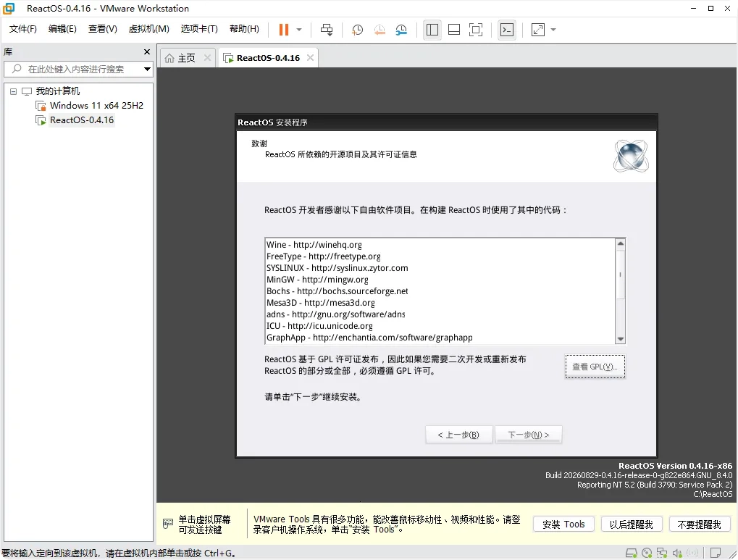Close the 主页 tab
This screenshot has width=738, height=560.
[x=207, y=57]
